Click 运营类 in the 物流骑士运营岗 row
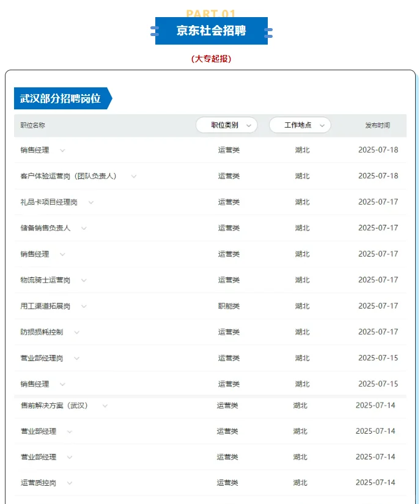This screenshot has height=504, width=420. point(229,280)
